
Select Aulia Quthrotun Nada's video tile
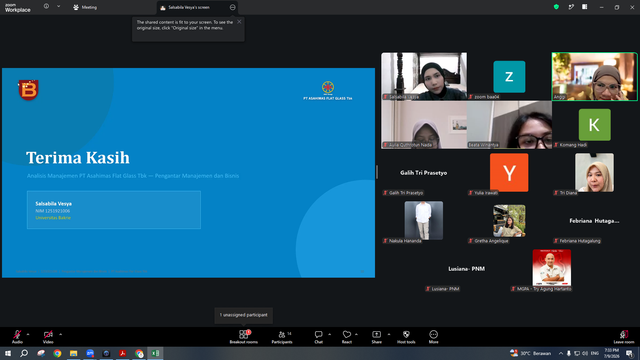[424, 124]
